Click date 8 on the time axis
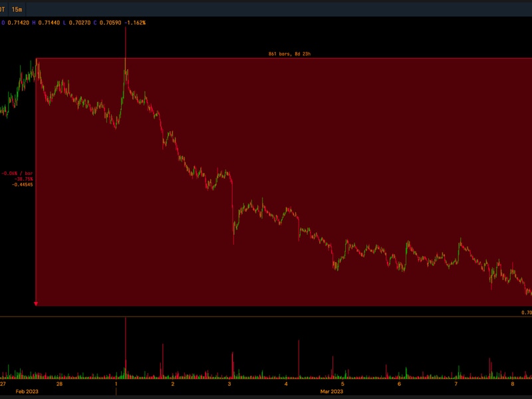 pos(513,384)
